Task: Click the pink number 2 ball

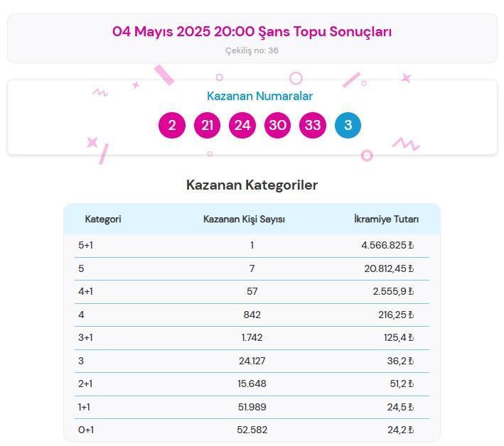Action: [x=171, y=126]
